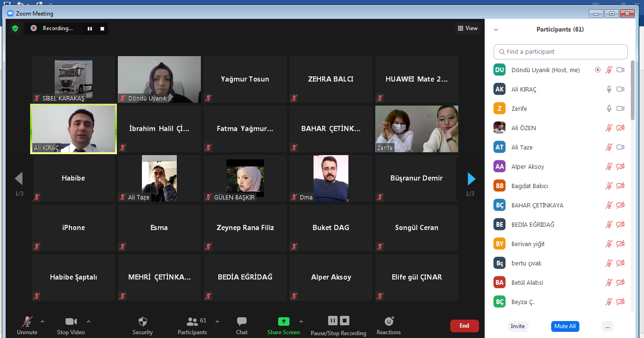Pause recording using top bar pause icon
This screenshot has width=644, height=338.
[x=90, y=29]
